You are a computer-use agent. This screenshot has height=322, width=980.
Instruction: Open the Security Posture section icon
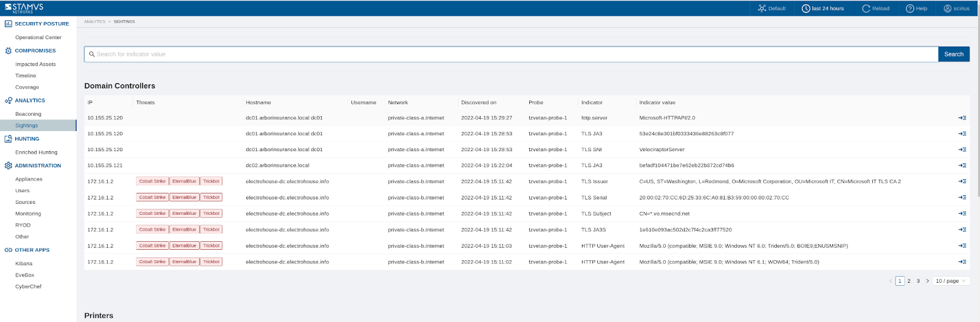point(8,23)
